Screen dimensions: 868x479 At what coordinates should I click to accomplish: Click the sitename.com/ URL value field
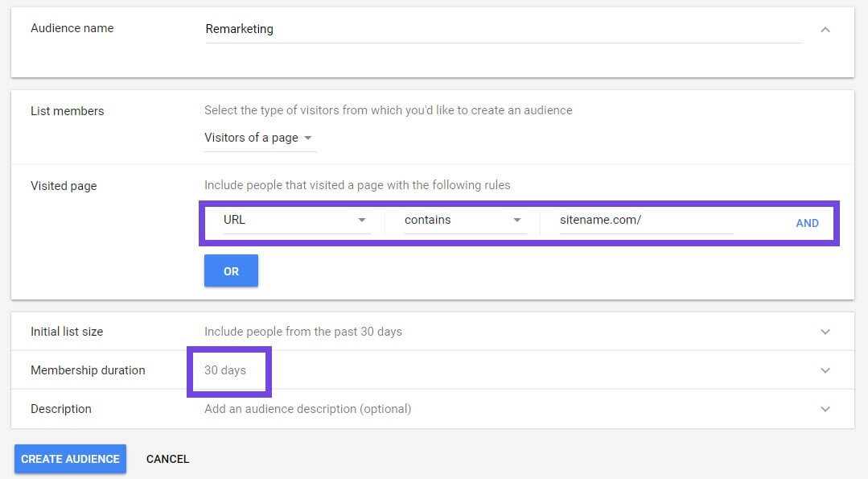point(646,220)
